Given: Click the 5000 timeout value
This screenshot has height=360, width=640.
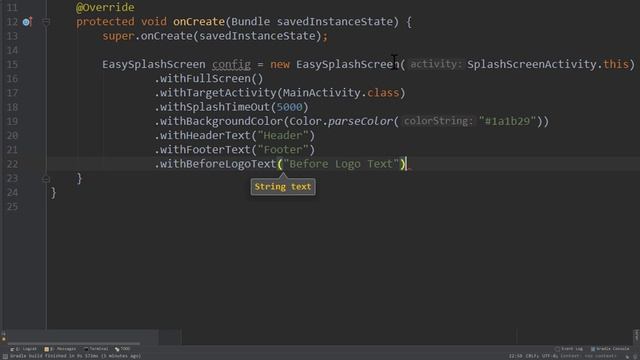Looking at the screenshot, I should click(289, 107).
